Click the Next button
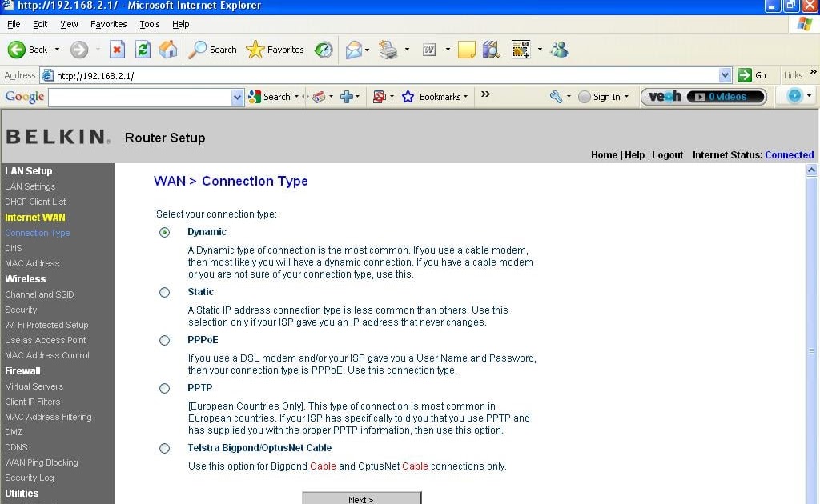 tap(361, 498)
